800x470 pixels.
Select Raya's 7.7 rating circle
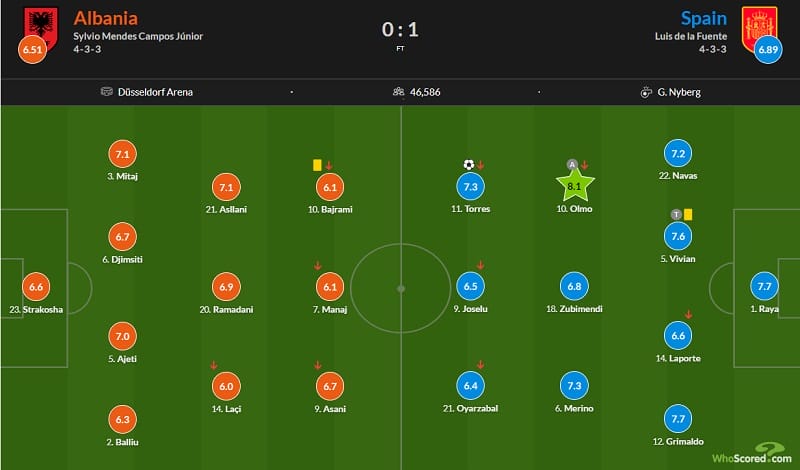(x=764, y=285)
